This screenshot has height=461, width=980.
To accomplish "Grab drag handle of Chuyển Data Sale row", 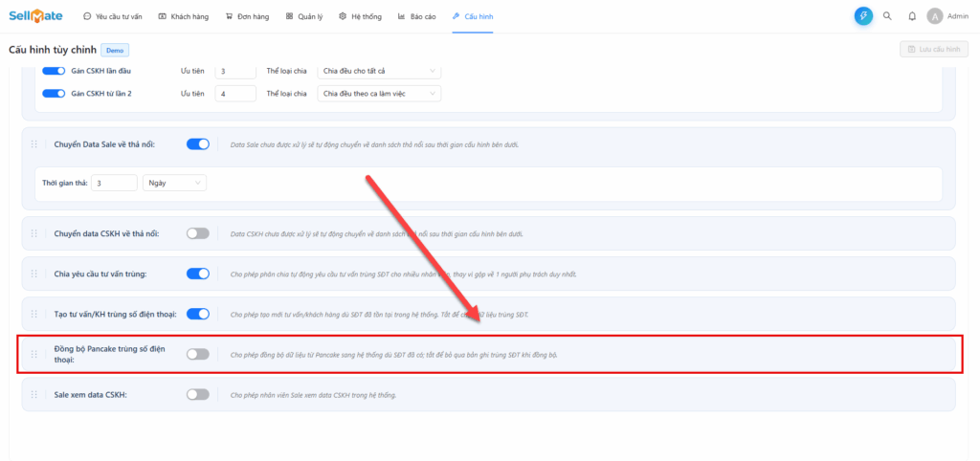I will (x=34, y=144).
